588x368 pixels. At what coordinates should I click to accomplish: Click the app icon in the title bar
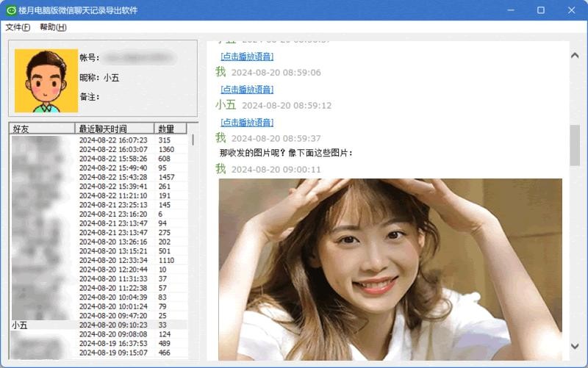pos(11,10)
